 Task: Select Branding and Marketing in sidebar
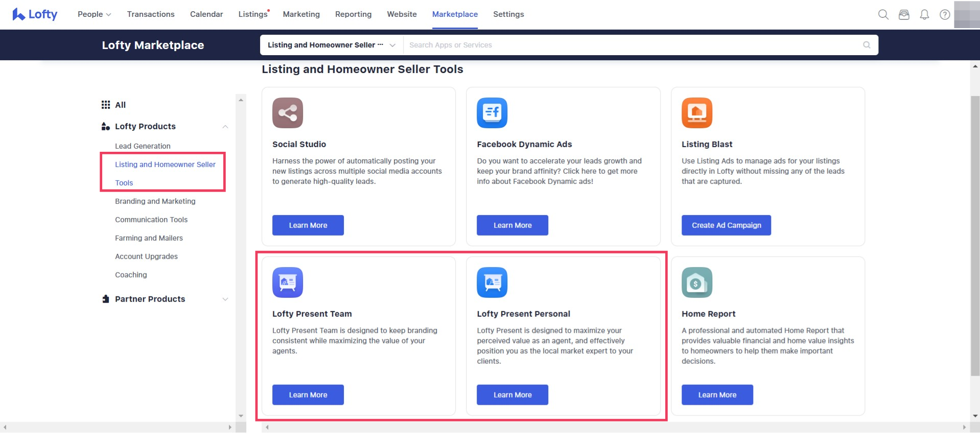coord(155,201)
